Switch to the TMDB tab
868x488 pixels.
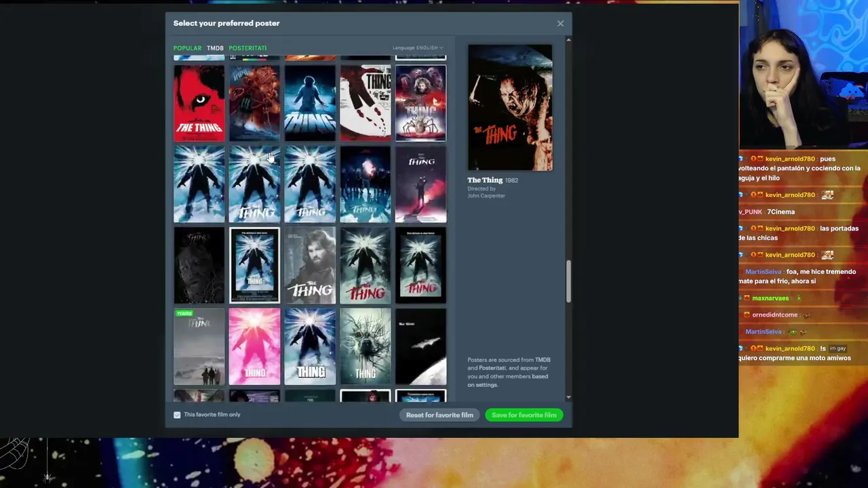(215, 48)
